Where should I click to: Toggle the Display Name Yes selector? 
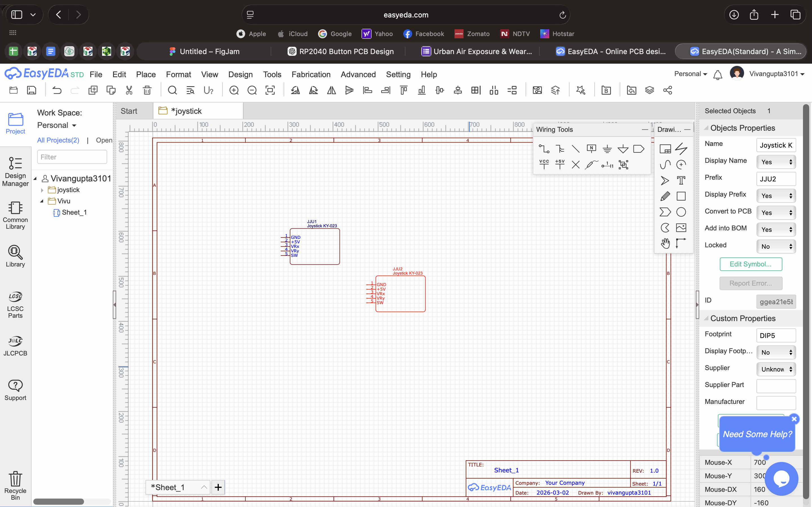click(x=776, y=162)
